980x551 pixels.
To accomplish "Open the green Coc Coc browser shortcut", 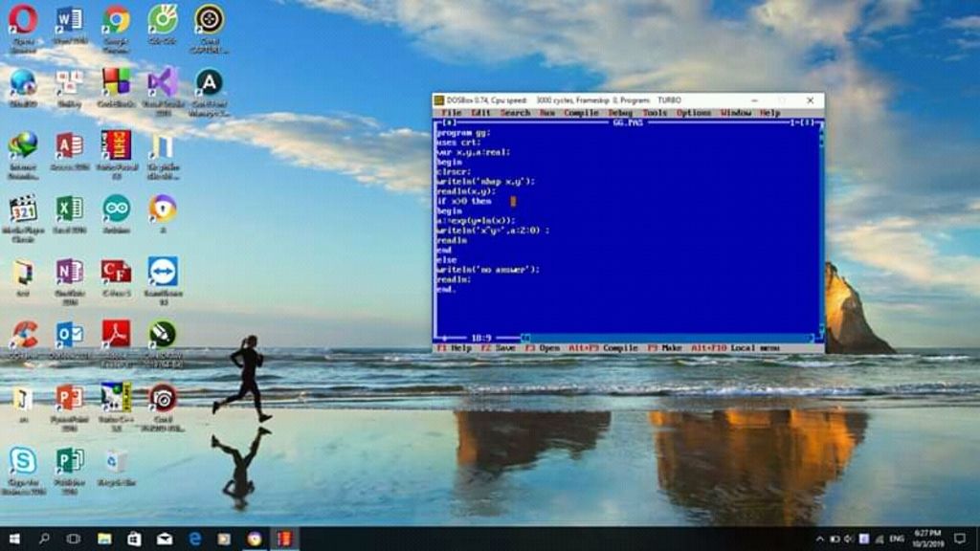I will [x=163, y=20].
